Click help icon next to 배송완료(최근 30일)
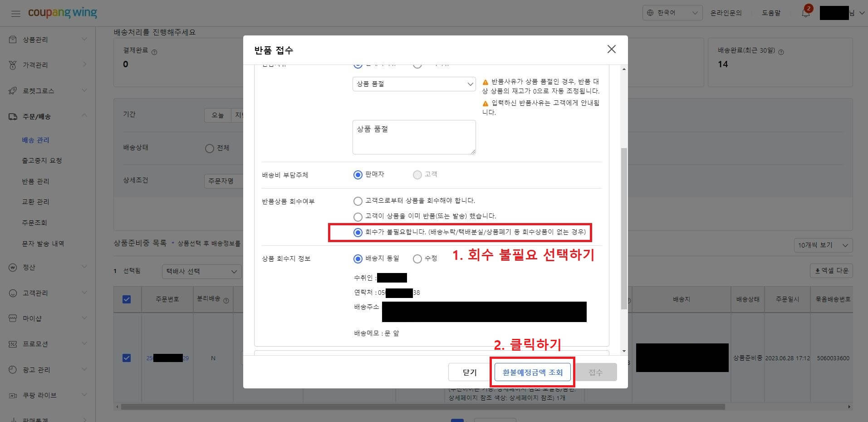This screenshot has width=868, height=422. [781, 52]
